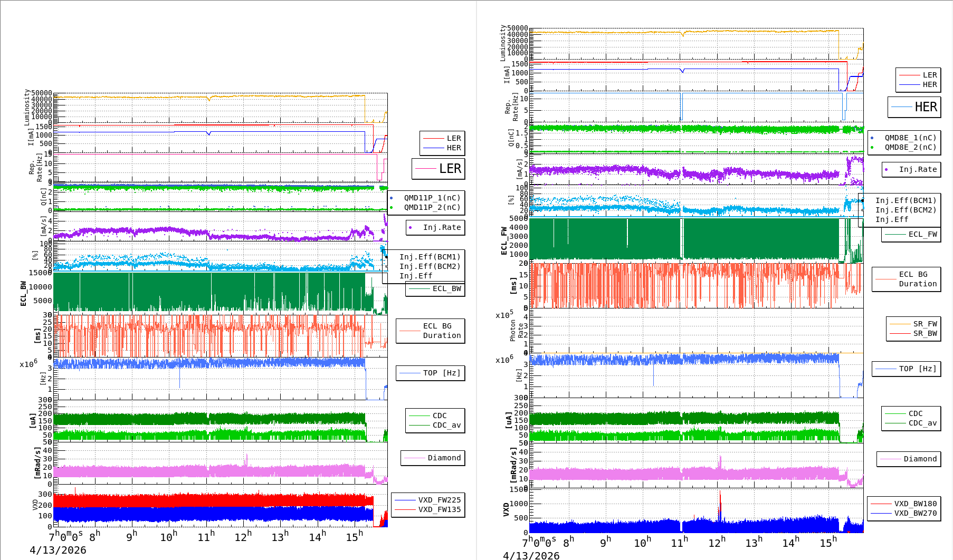Click Inj.Eff(BCM1) legend entry in left panel
This screenshot has height=560, width=953.
(x=430, y=257)
